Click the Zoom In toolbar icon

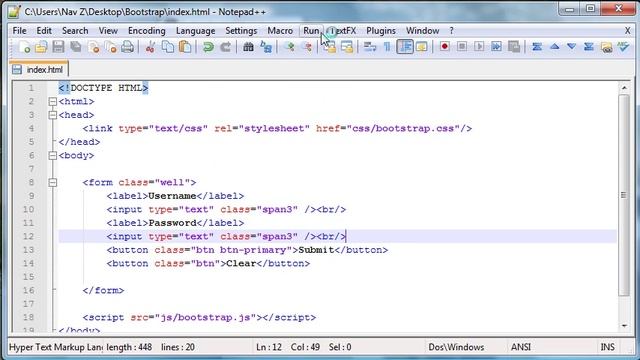point(289,47)
